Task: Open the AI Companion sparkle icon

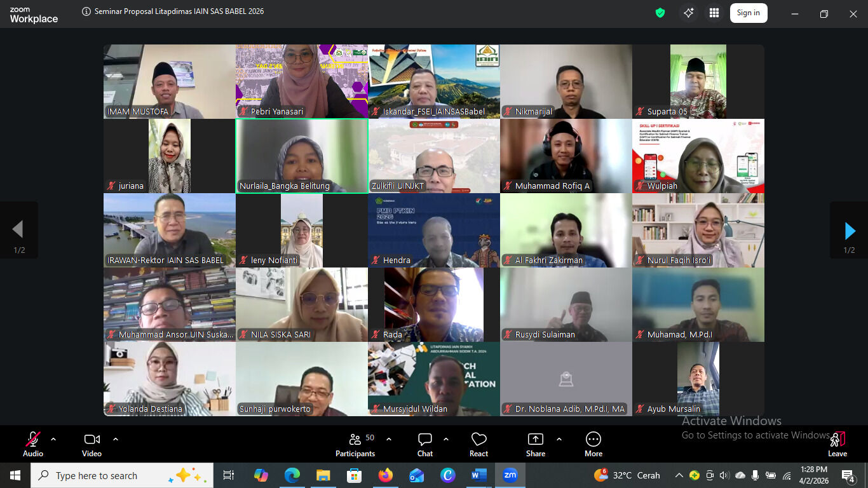Action: (x=688, y=13)
